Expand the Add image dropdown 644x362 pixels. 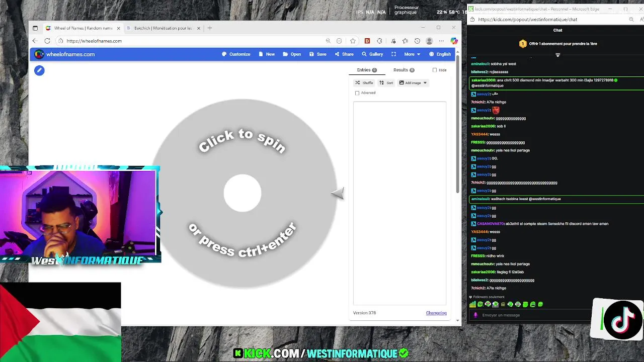[x=413, y=83]
